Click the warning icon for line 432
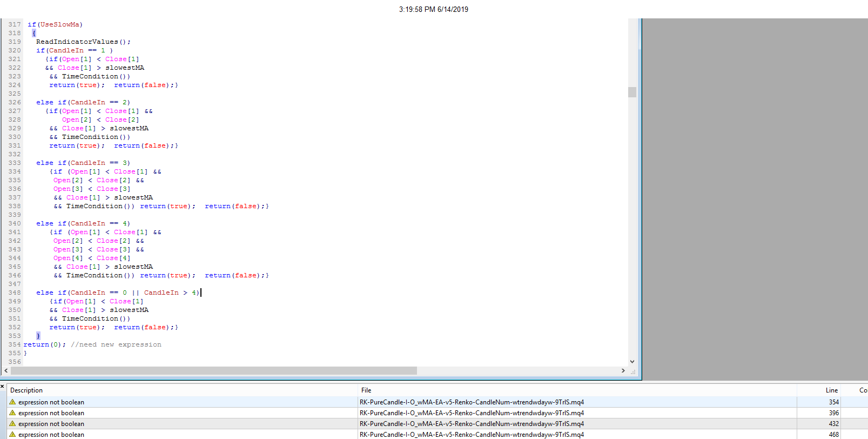Image resolution: width=868 pixels, height=439 pixels. (12, 423)
